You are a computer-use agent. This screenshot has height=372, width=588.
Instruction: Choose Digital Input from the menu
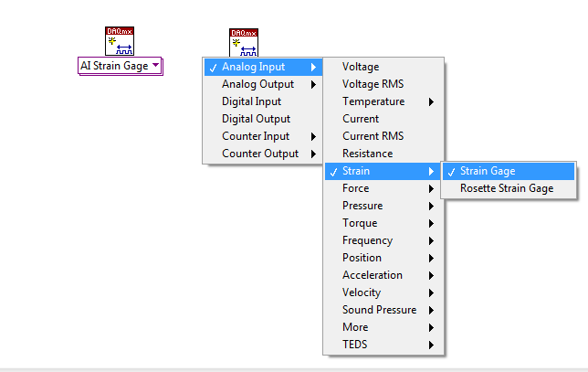[x=252, y=101]
